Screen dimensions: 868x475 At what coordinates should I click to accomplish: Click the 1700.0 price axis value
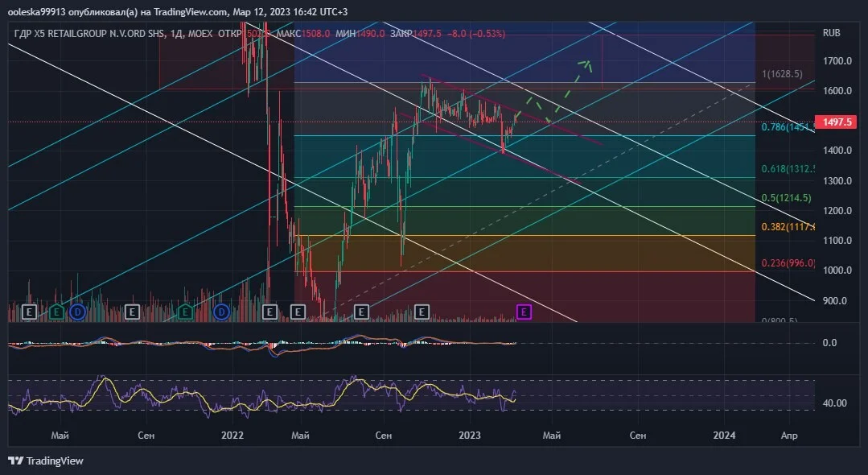[x=837, y=61]
